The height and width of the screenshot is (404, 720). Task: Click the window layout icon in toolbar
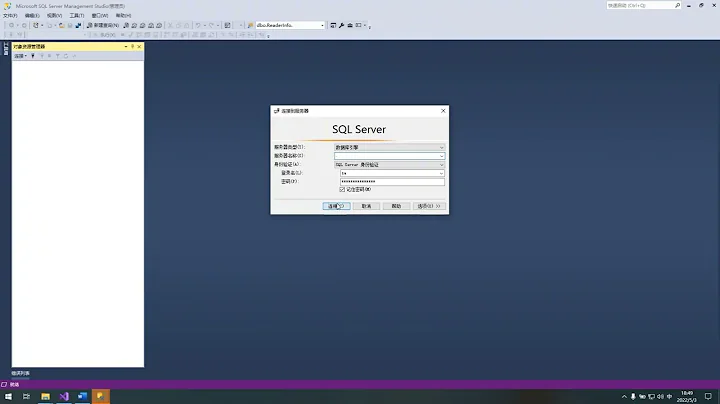coord(359,25)
